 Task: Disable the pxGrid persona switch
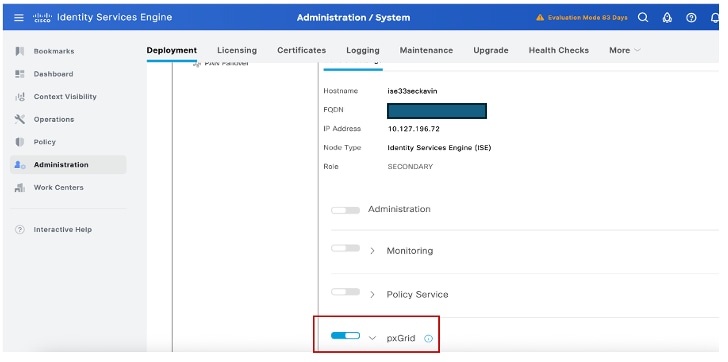click(345, 336)
